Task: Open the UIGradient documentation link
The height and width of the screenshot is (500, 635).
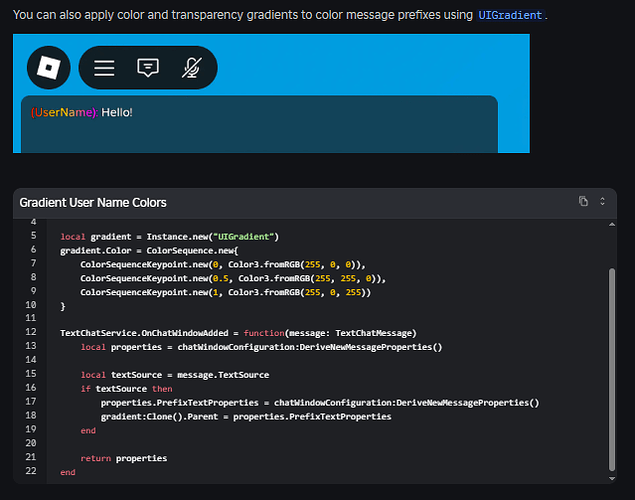Action: click(x=510, y=15)
